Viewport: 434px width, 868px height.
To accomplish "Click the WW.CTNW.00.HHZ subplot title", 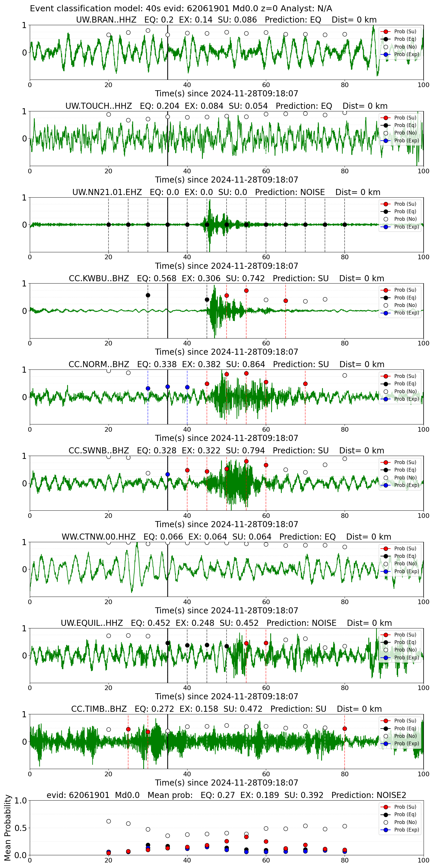I will [227, 537].
